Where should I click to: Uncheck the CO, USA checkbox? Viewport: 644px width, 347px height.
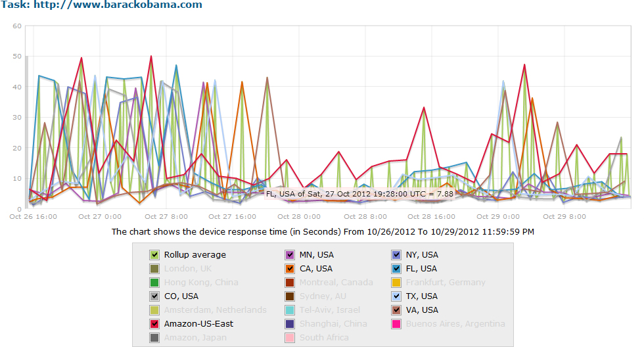click(x=154, y=296)
